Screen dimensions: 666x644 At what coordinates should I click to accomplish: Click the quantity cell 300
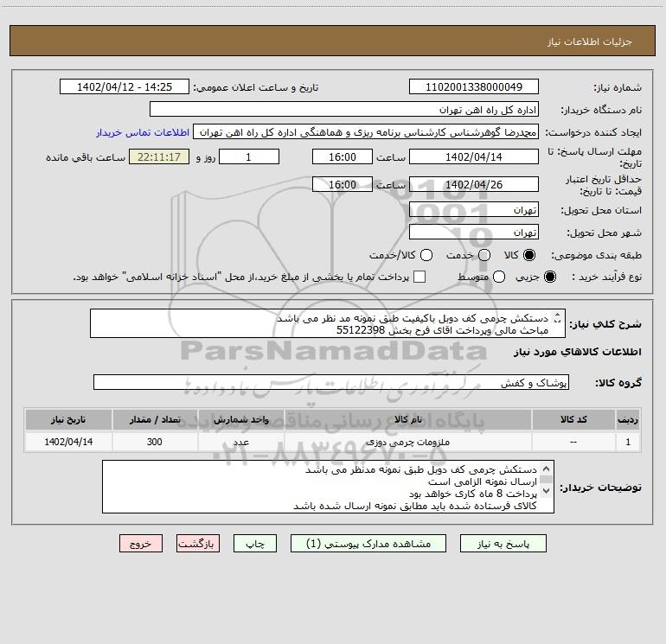tap(155, 442)
